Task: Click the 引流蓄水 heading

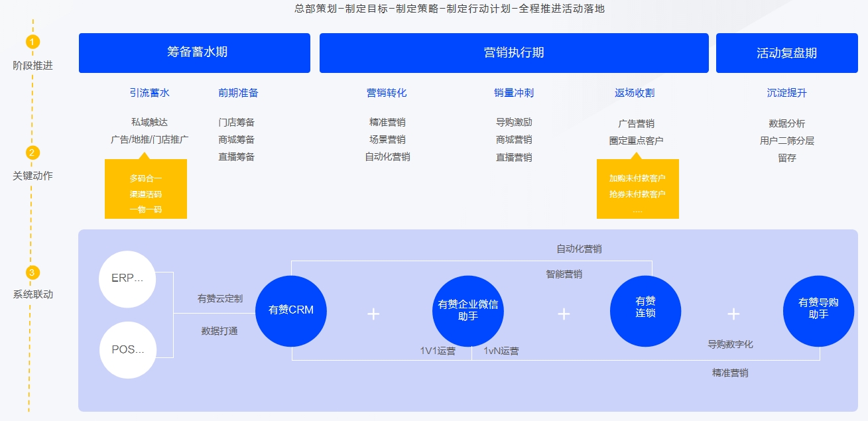Action: 150,93
